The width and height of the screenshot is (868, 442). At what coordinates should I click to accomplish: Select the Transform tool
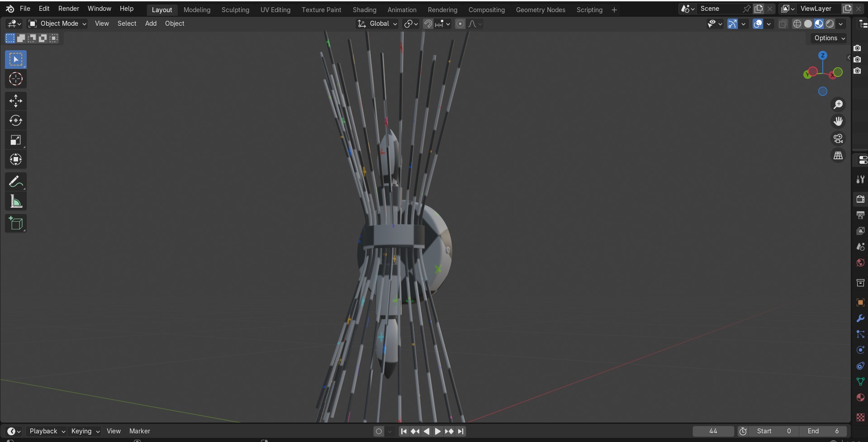(16, 159)
